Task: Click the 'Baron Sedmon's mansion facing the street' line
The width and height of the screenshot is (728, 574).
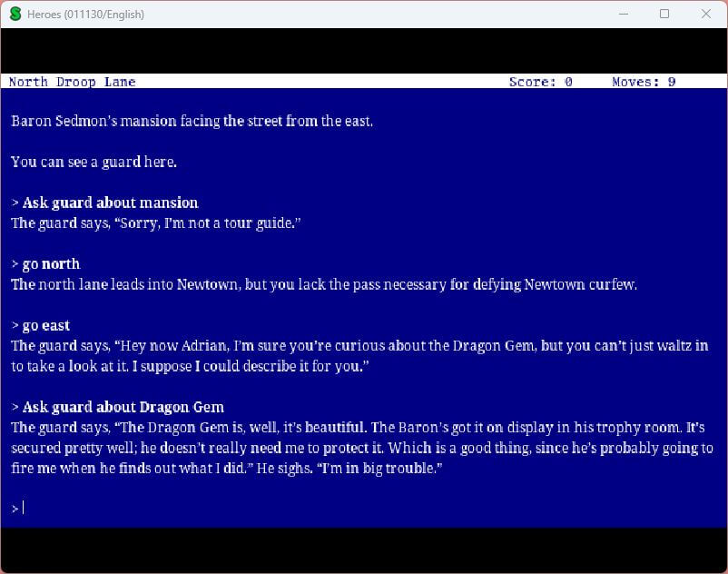Action: (x=192, y=121)
